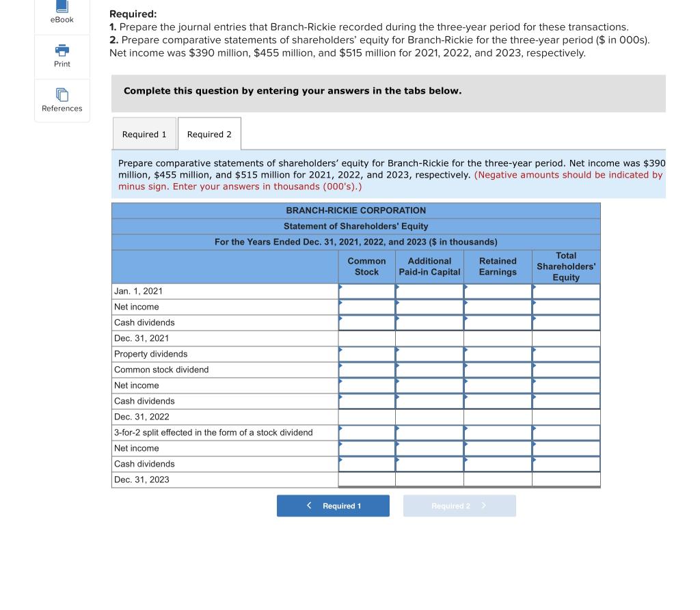
Task: Click the Jan. 1, 2021 Common Stock input field
Action: (366, 290)
